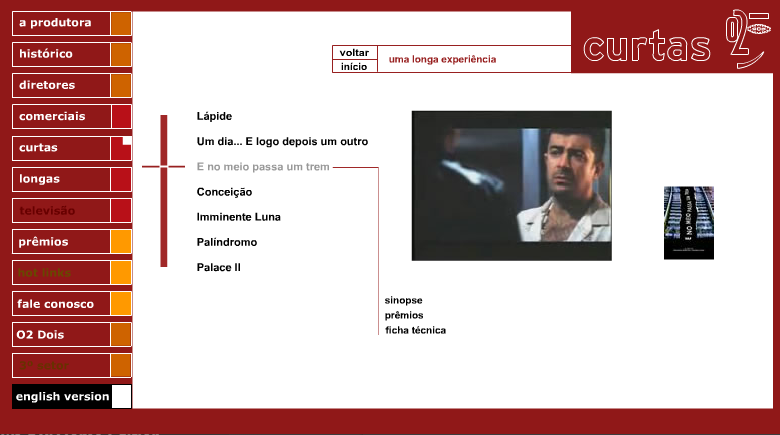The width and height of the screenshot is (780, 435).
Task: Click the white square beside 'english version'
Action: tap(121, 397)
